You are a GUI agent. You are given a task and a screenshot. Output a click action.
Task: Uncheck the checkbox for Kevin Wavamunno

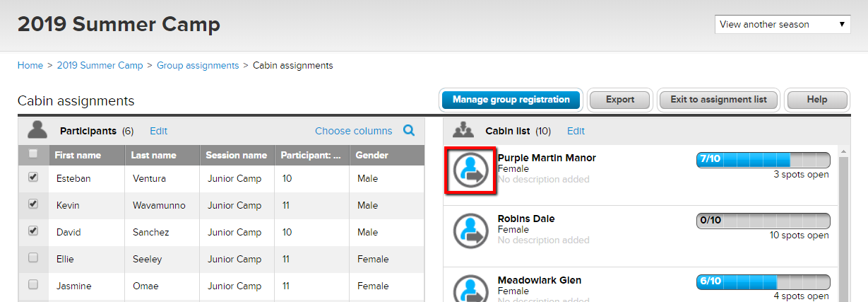pos(33,204)
